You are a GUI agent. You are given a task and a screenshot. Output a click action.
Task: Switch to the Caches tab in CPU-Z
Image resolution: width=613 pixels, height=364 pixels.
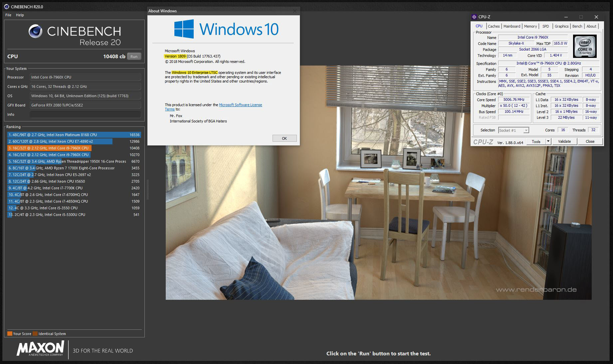click(x=494, y=26)
